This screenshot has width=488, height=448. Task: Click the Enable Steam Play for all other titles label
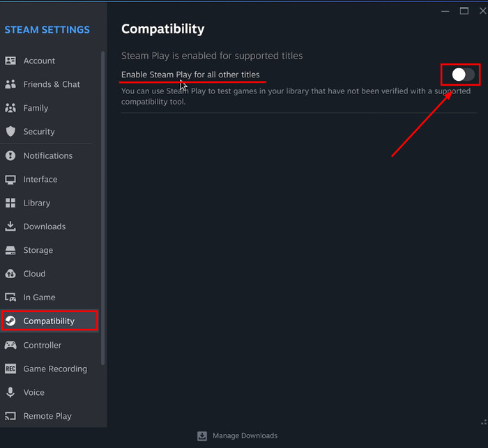(x=190, y=75)
